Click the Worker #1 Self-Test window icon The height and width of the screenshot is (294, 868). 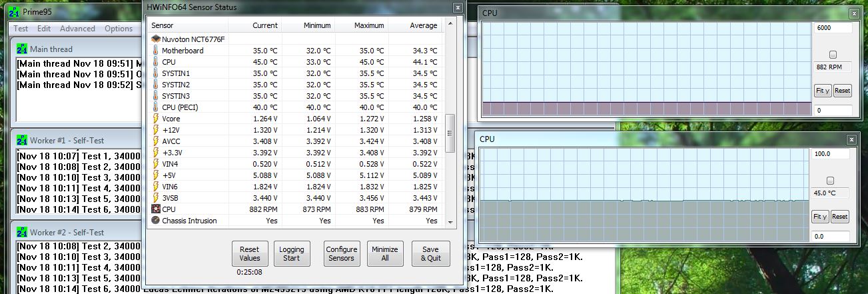click(22, 140)
